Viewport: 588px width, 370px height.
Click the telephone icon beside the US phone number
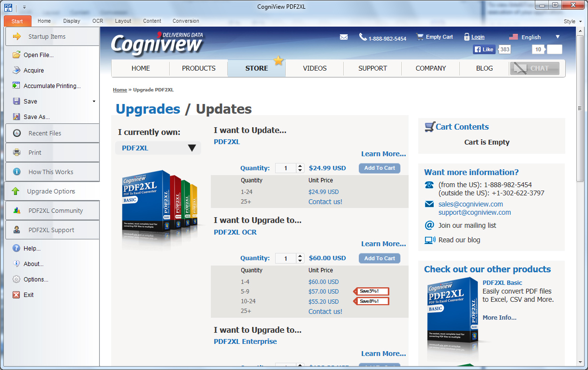[x=429, y=185]
